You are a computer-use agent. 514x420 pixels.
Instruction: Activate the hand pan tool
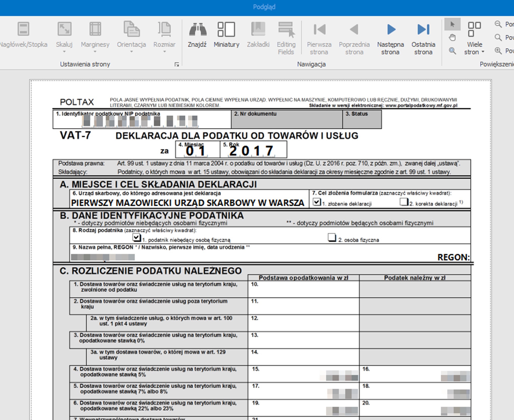click(452, 38)
